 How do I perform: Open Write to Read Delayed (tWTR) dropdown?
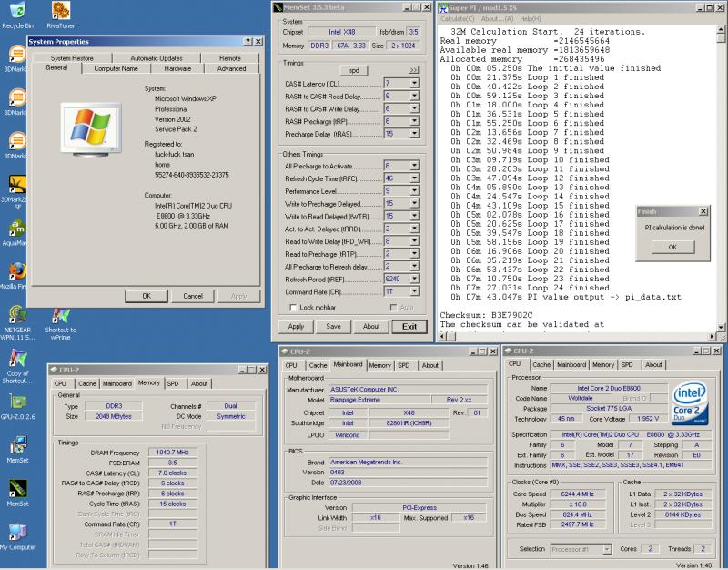coord(414,216)
